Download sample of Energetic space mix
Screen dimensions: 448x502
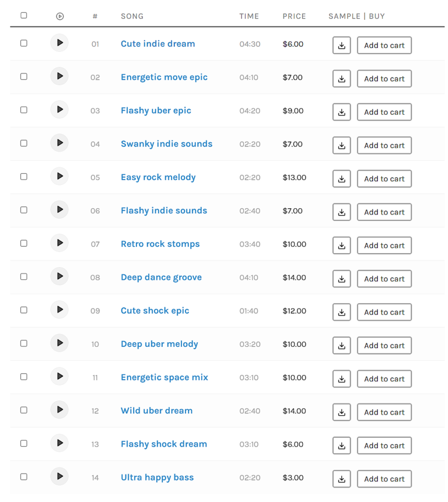(341, 379)
